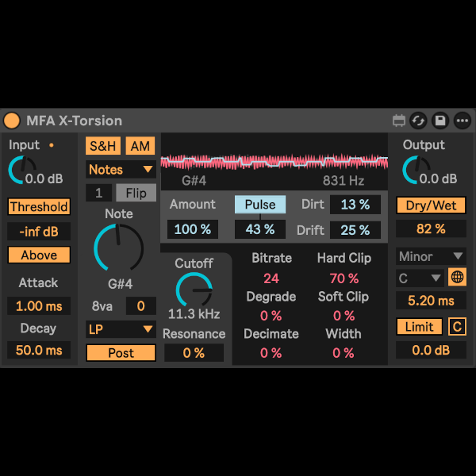Screen dimensions: 476x476
Task: Toggle the S&H switch
Action: [102, 146]
